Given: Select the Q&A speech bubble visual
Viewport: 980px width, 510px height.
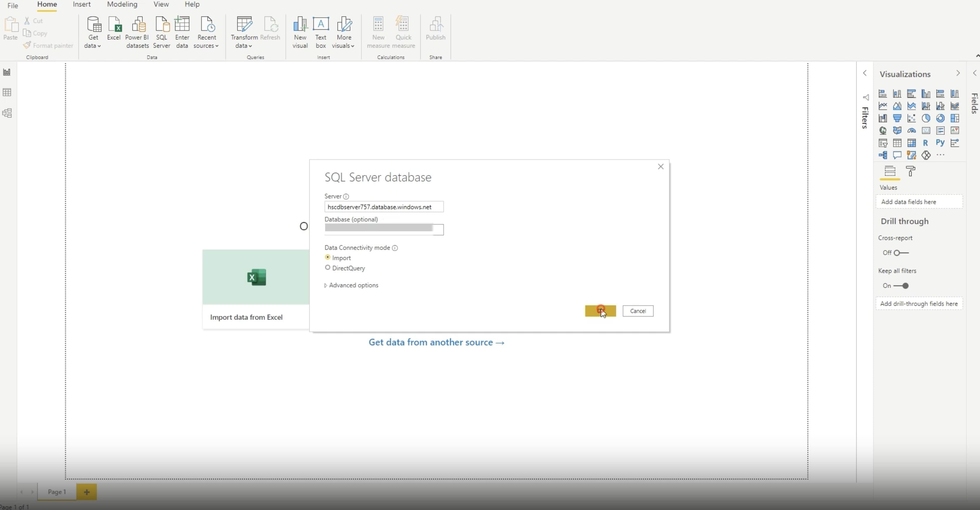Looking at the screenshot, I should point(897,155).
